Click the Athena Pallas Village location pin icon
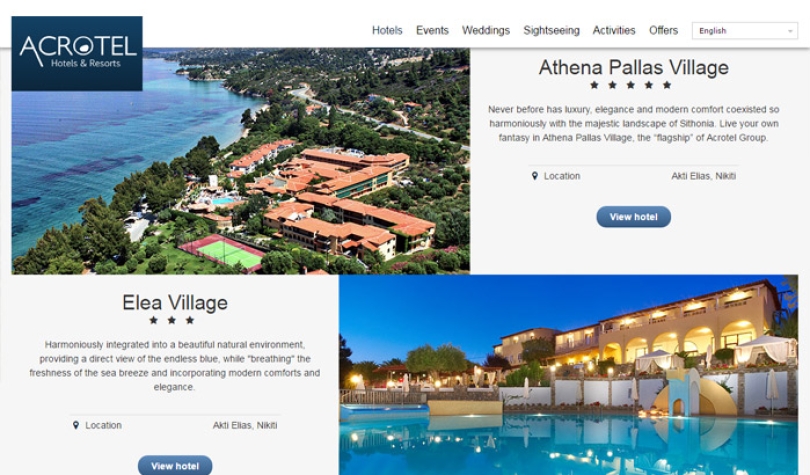810x475 pixels. (535, 176)
